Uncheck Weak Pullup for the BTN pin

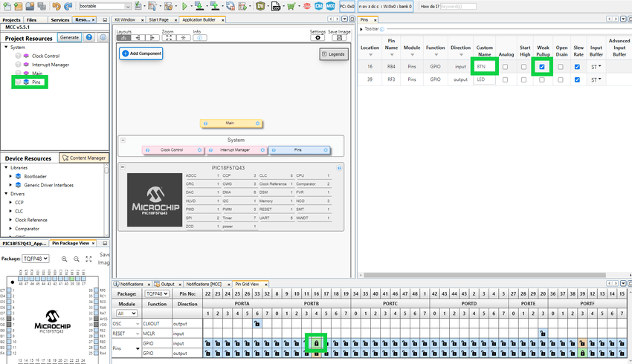click(542, 67)
